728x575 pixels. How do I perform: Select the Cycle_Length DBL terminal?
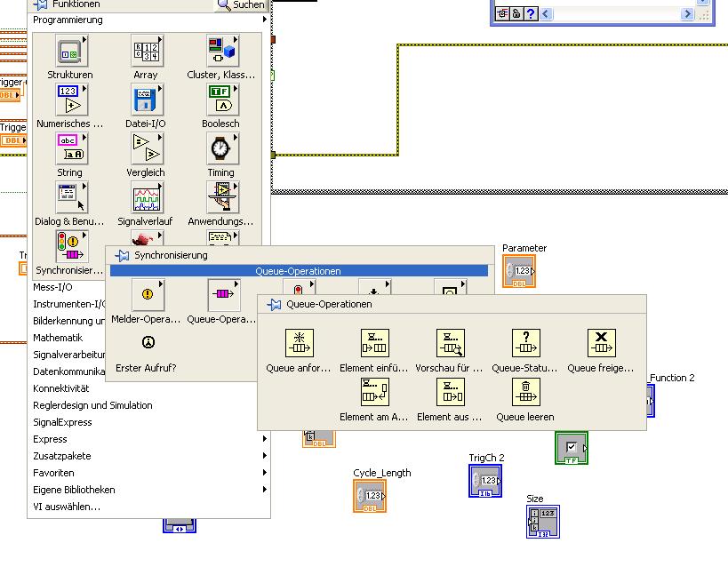pyautogui.click(x=370, y=496)
